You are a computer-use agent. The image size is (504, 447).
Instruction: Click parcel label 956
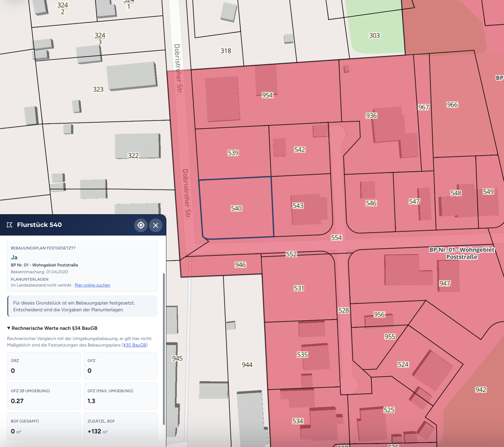click(379, 315)
